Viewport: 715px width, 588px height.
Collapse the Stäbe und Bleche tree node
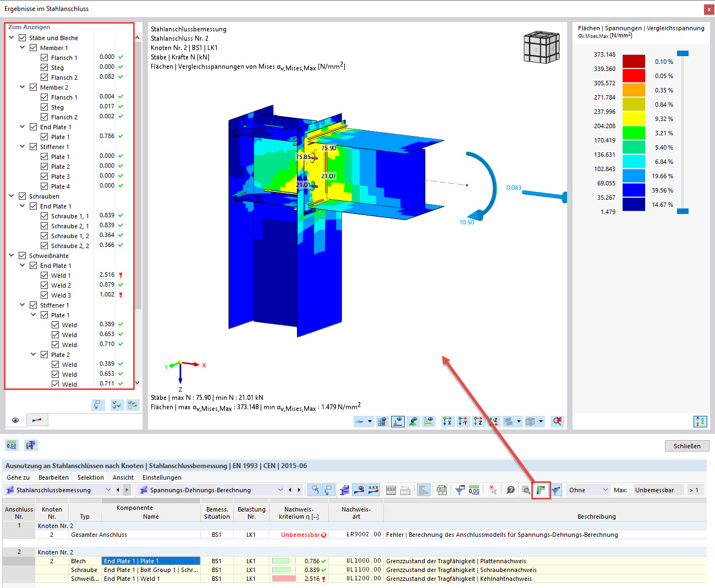[12, 38]
